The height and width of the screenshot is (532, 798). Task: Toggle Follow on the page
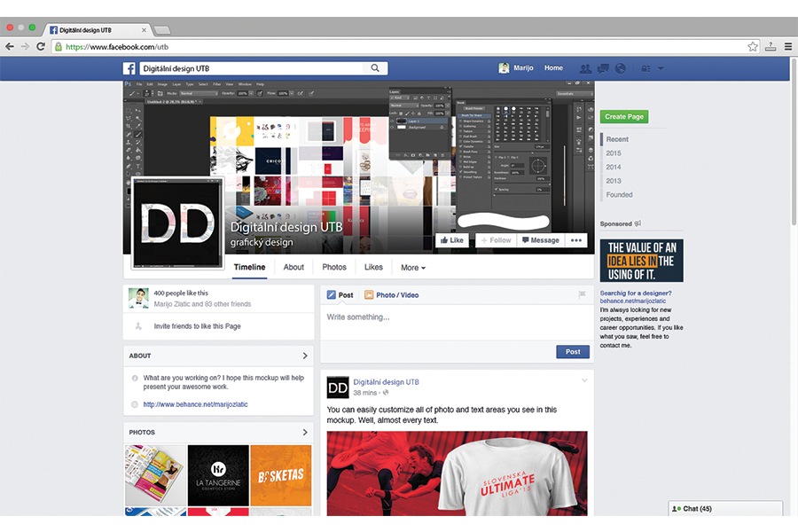tap(495, 240)
